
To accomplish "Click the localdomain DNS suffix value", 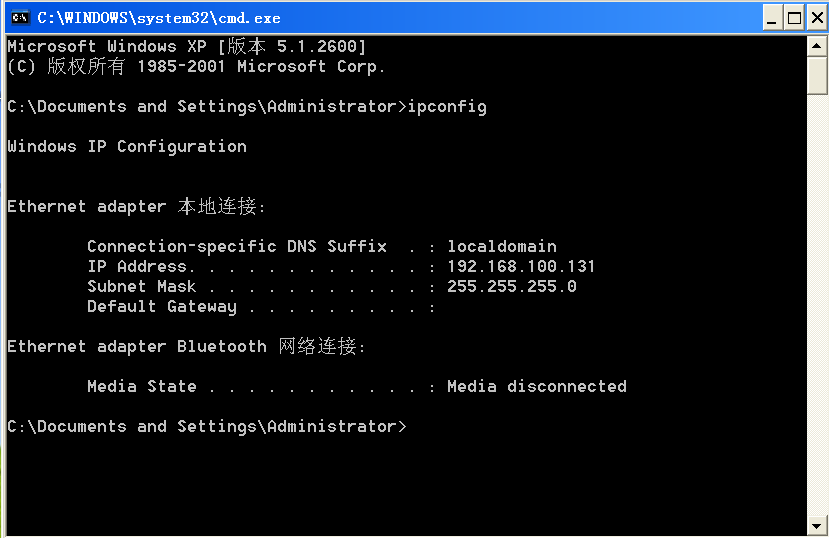I will point(501,247).
